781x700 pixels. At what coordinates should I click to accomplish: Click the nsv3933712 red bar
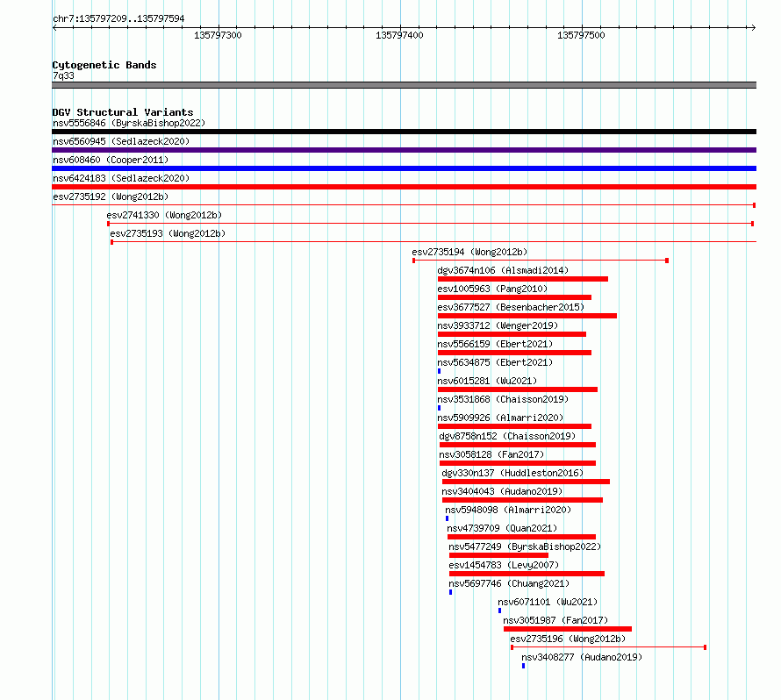click(x=512, y=334)
